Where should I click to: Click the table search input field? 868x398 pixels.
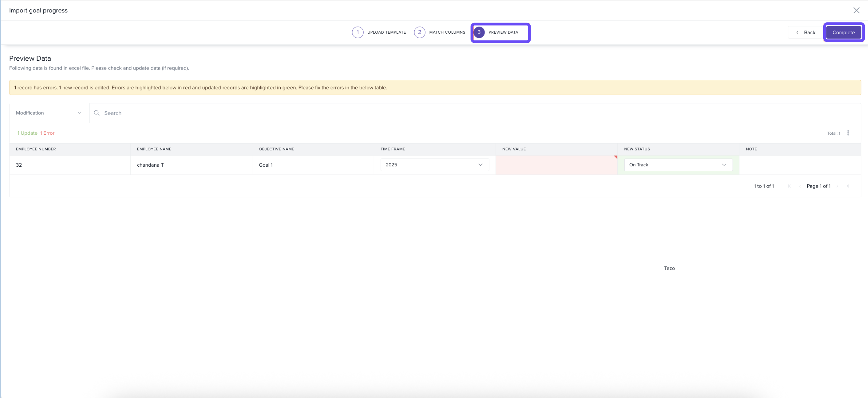click(472, 113)
